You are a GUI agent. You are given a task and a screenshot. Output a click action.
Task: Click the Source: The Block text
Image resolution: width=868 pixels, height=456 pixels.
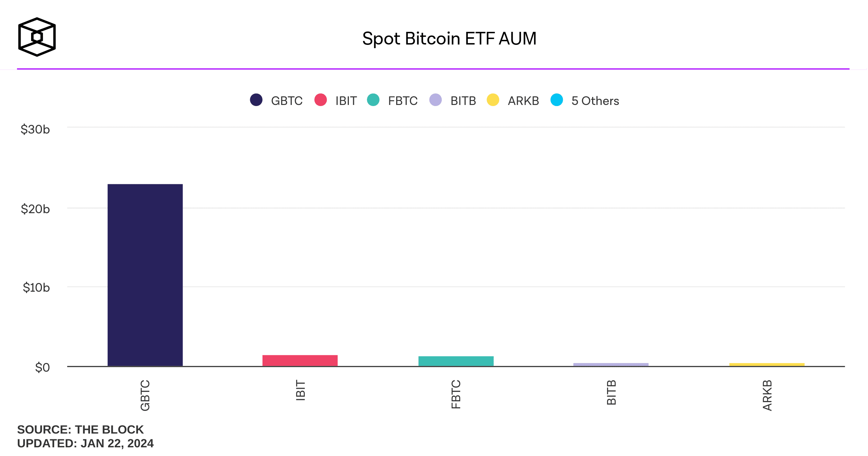tap(80, 430)
